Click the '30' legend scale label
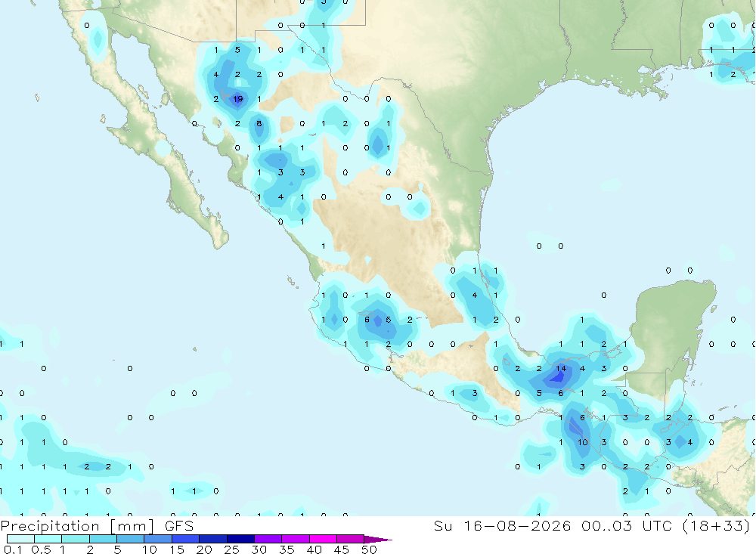Viewport: 756px width, 554px height. tap(259, 549)
